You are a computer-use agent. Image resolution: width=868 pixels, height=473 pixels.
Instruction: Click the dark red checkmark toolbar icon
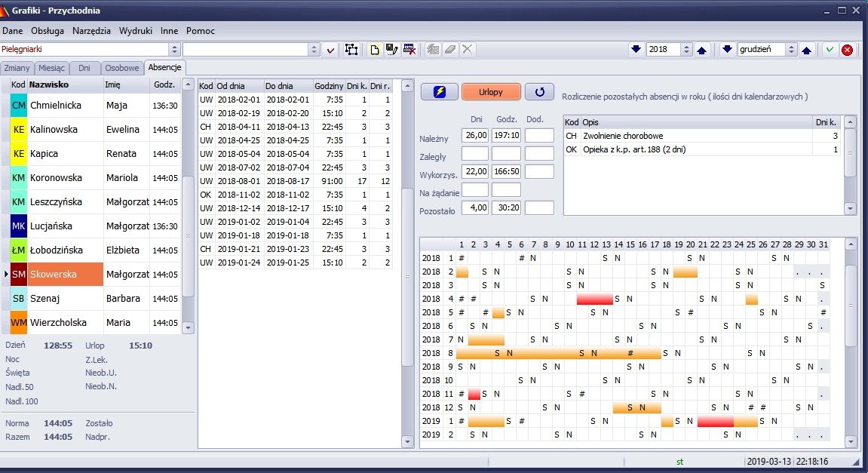[330, 50]
